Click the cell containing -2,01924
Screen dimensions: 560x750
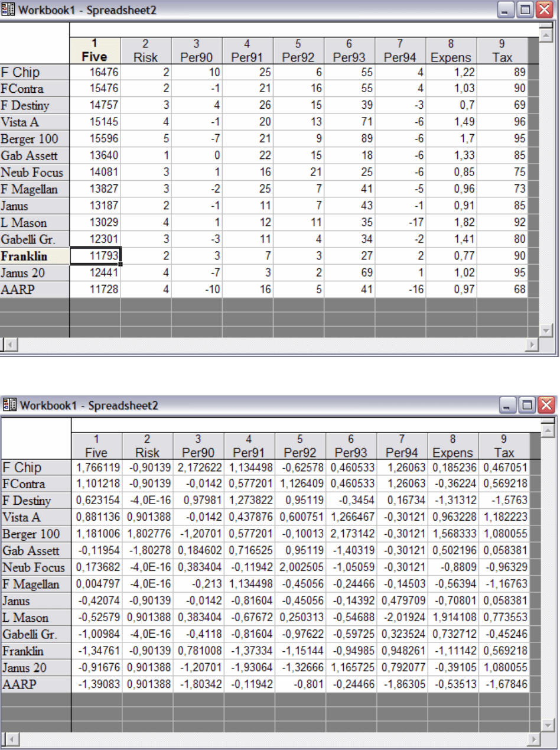click(402, 618)
